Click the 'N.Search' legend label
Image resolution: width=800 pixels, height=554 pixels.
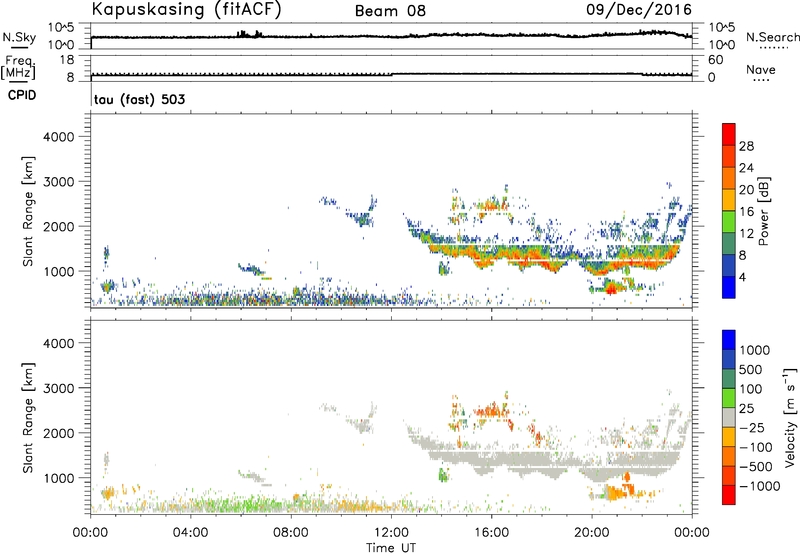pos(773,37)
